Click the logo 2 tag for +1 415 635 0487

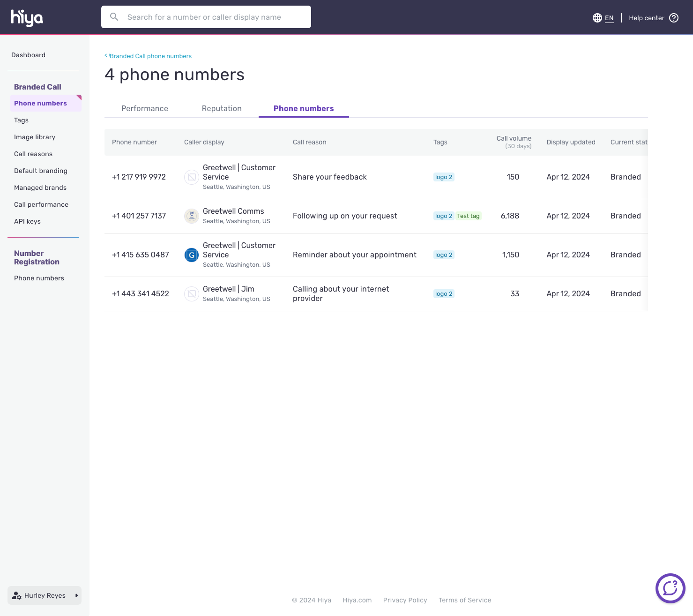point(444,255)
